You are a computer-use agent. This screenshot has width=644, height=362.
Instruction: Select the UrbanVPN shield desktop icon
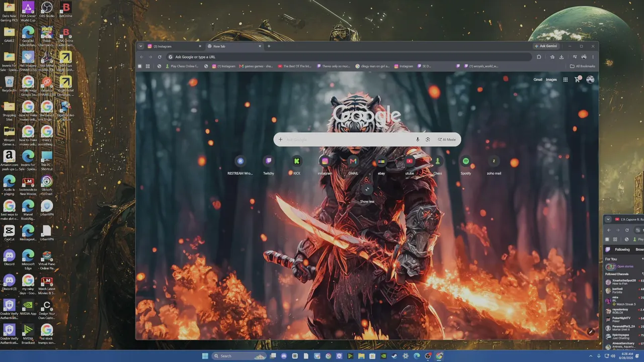47,208
